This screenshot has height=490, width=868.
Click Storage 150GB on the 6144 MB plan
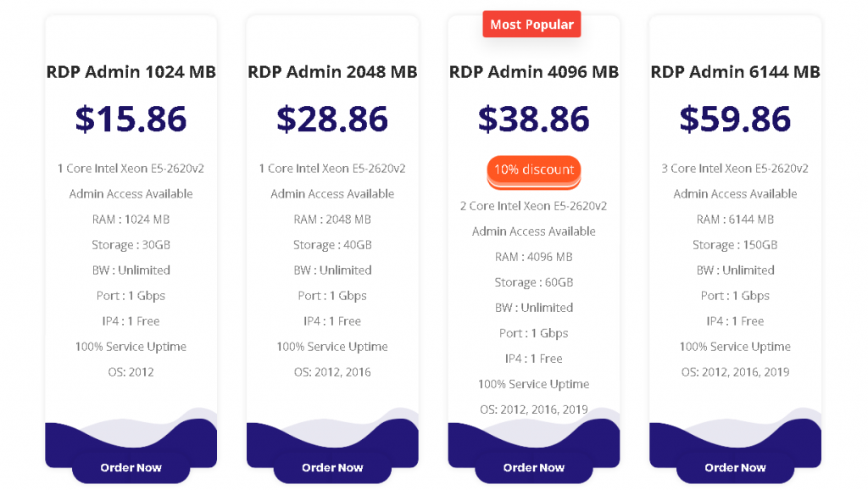point(734,244)
